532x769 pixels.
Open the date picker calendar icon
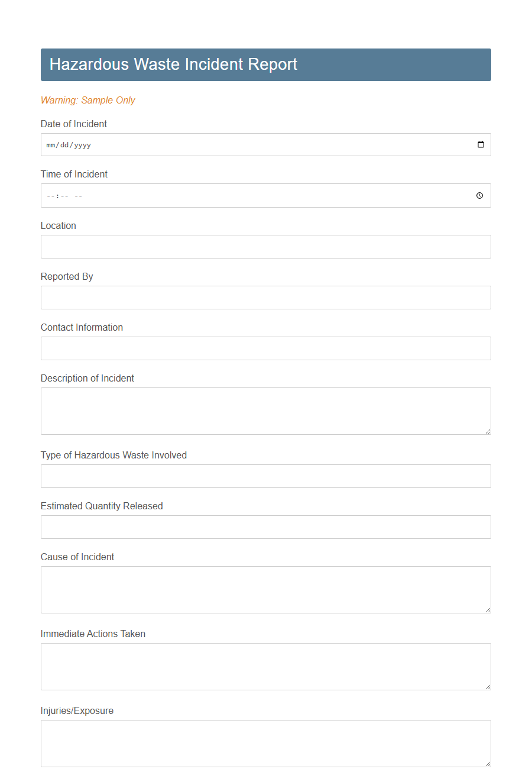(x=482, y=144)
